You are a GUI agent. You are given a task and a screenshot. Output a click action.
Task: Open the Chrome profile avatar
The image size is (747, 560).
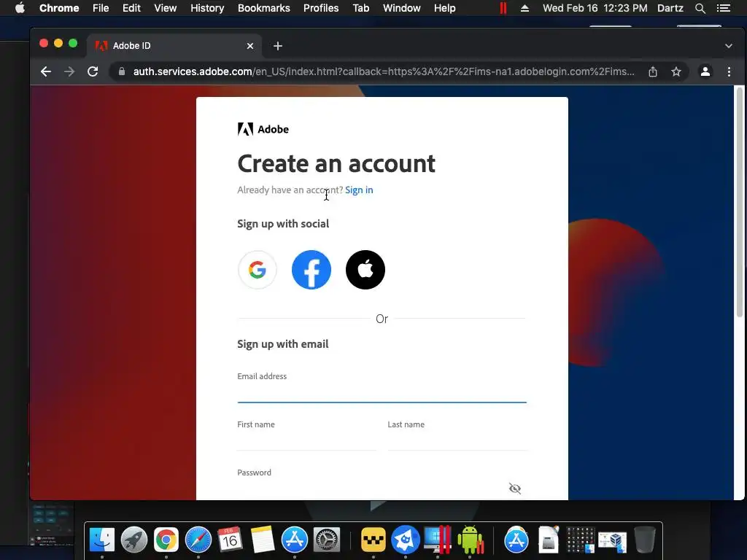[705, 71]
